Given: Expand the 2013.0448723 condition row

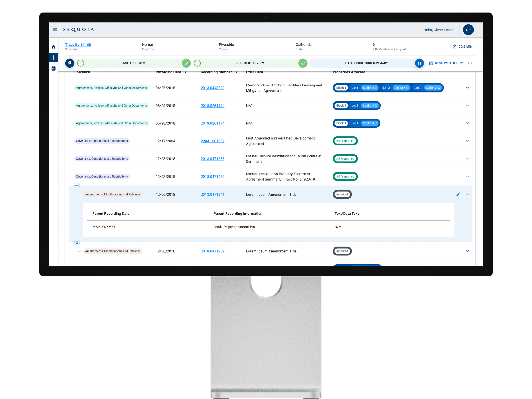Looking at the screenshot, I should pyautogui.click(x=467, y=88).
